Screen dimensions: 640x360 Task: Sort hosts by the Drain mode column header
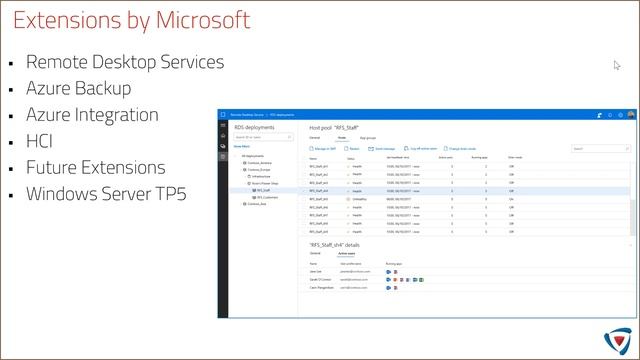[x=515, y=158]
